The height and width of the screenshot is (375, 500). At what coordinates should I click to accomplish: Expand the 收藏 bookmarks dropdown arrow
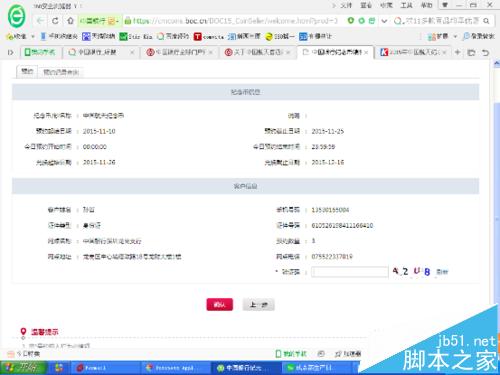[33, 36]
